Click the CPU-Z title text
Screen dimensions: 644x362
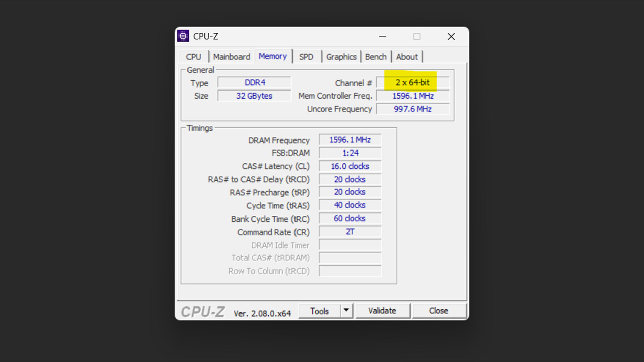pos(206,36)
